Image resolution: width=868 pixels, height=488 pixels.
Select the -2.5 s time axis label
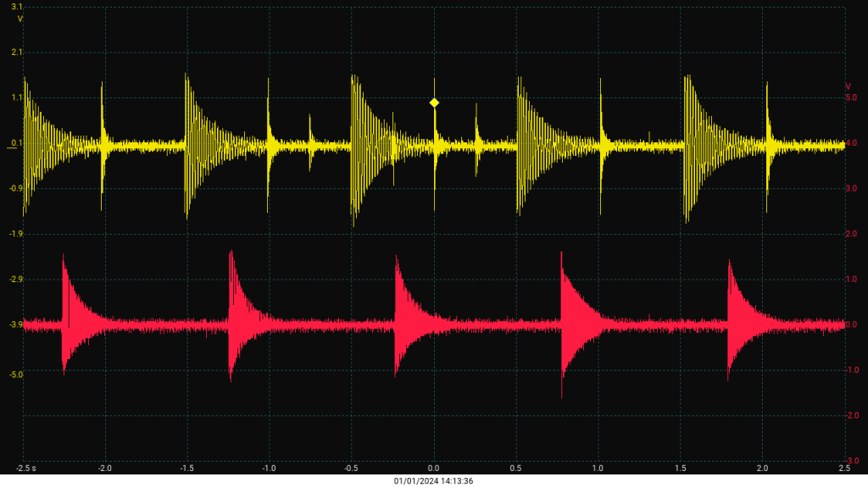click(26, 468)
